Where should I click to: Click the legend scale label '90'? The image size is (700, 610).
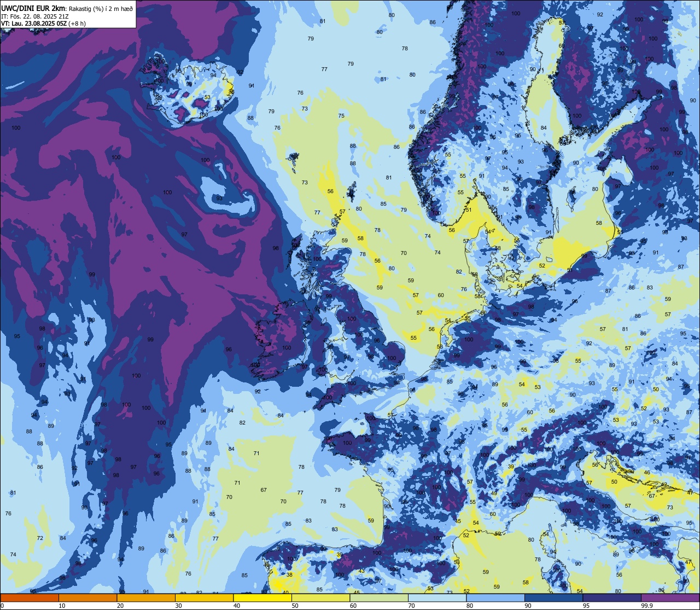tap(528, 606)
